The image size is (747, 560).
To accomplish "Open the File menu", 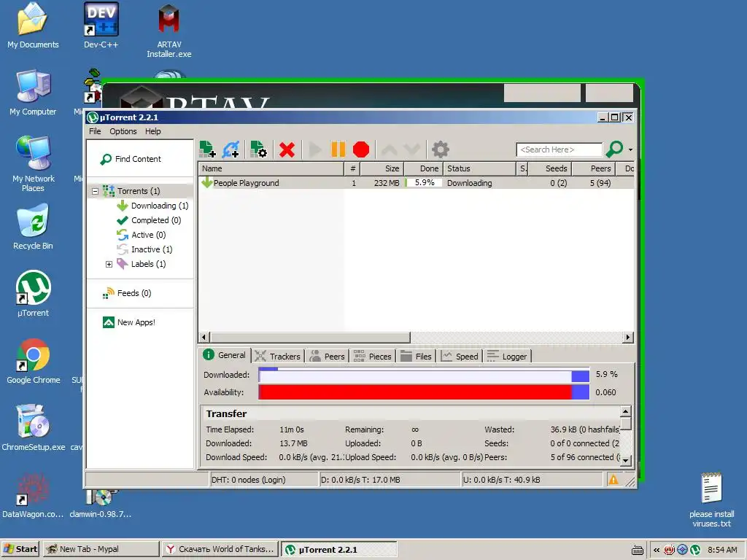I will pos(95,131).
